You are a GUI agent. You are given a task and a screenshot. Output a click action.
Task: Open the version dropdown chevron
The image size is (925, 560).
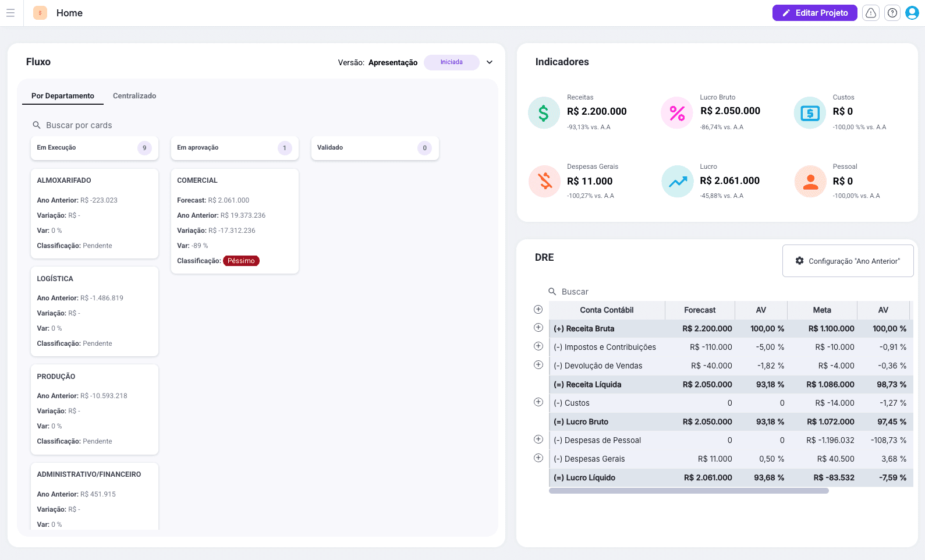(x=490, y=62)
